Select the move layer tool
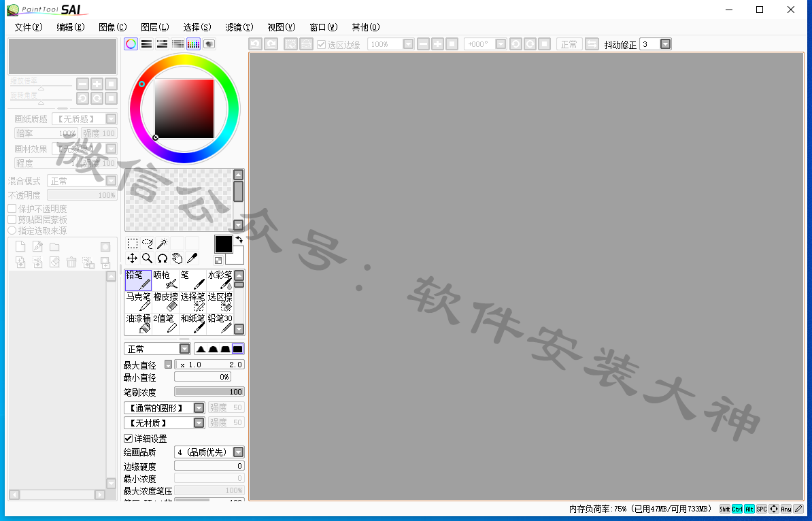Image resolution: width=812 pixels, height=521 pixels. (x=133, y=258)
